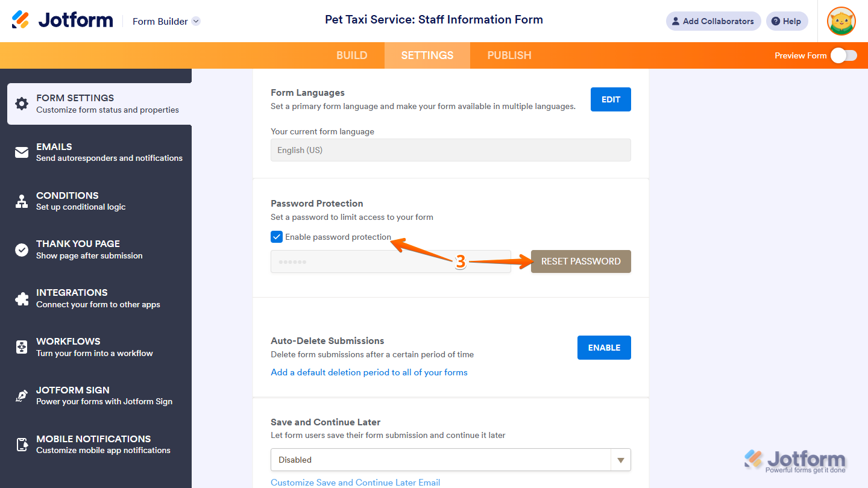Open Emails via the envelope icon

[x=22, y=152]
